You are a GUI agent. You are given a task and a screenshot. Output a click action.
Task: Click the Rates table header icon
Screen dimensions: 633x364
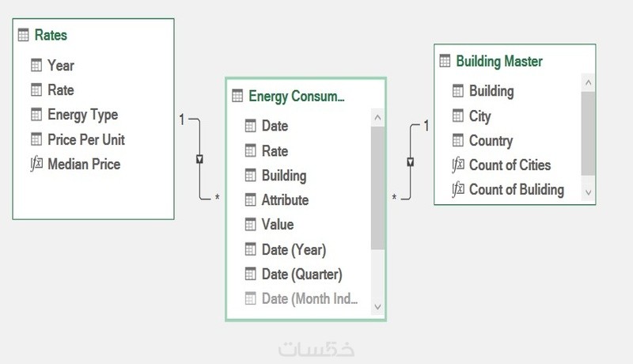pos(23,35)
